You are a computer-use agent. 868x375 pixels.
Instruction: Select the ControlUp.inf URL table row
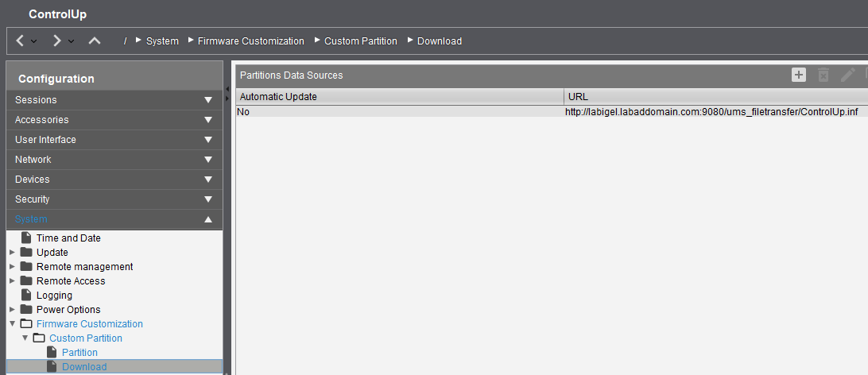[x=712, y=112]
